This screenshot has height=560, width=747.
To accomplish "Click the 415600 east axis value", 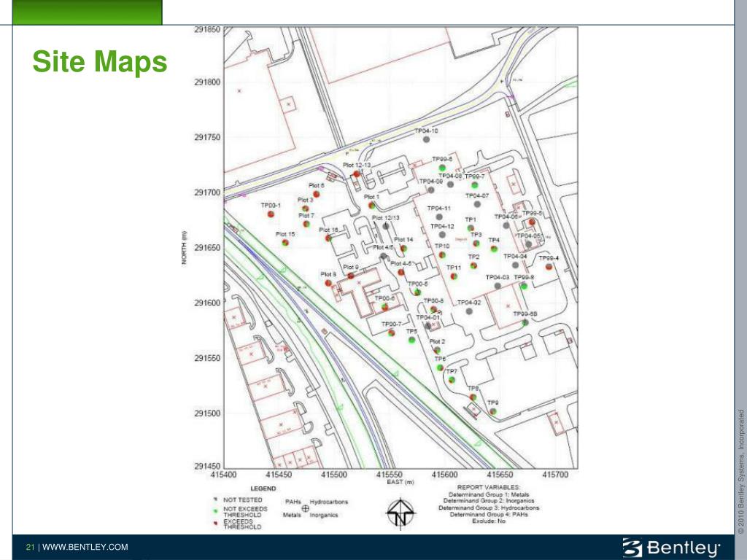I will [444, 475].
